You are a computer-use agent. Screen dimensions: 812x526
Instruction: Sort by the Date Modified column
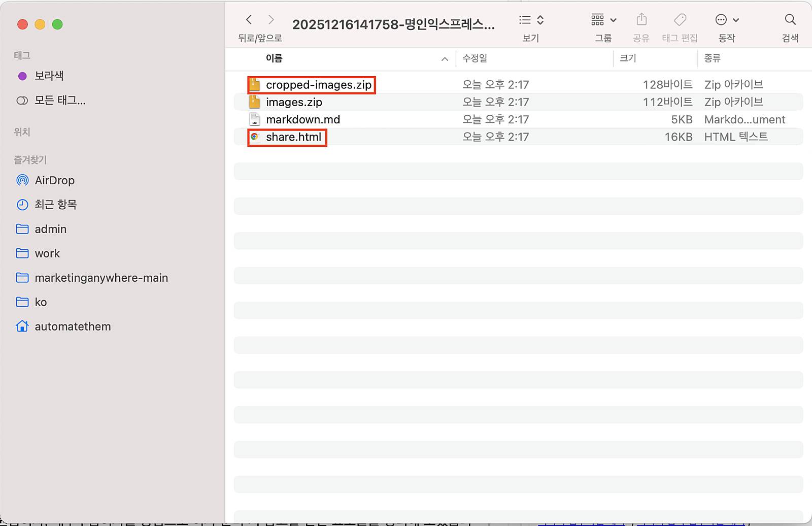475,58
